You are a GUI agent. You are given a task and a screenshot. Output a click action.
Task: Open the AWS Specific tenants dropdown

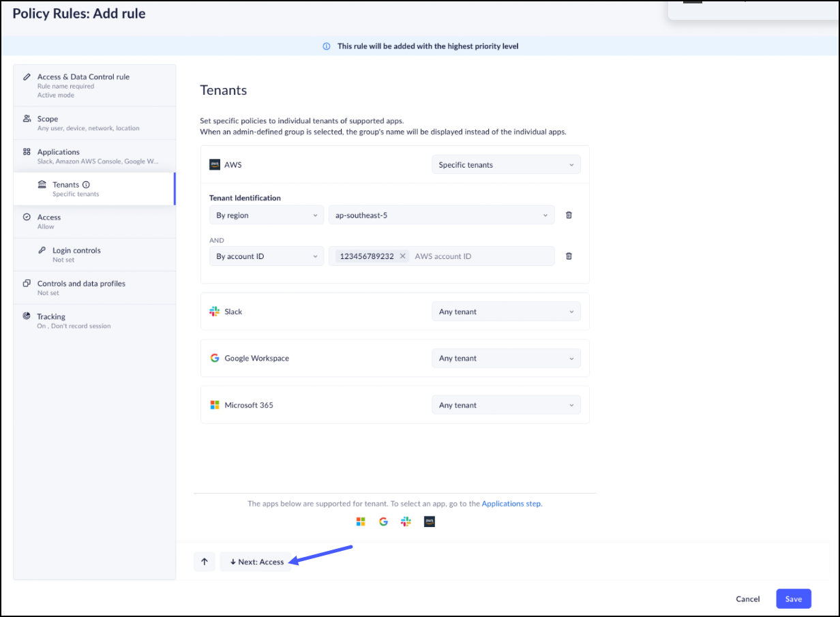pyautogui.click(x=506, y=165)
